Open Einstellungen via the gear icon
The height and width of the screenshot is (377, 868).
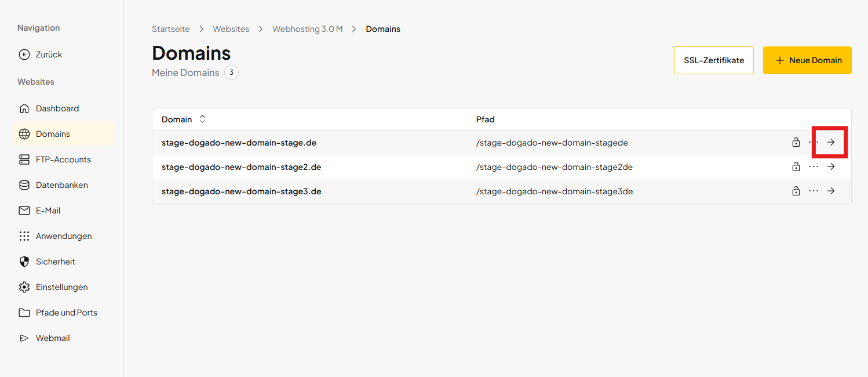click(x=24, y=287)
